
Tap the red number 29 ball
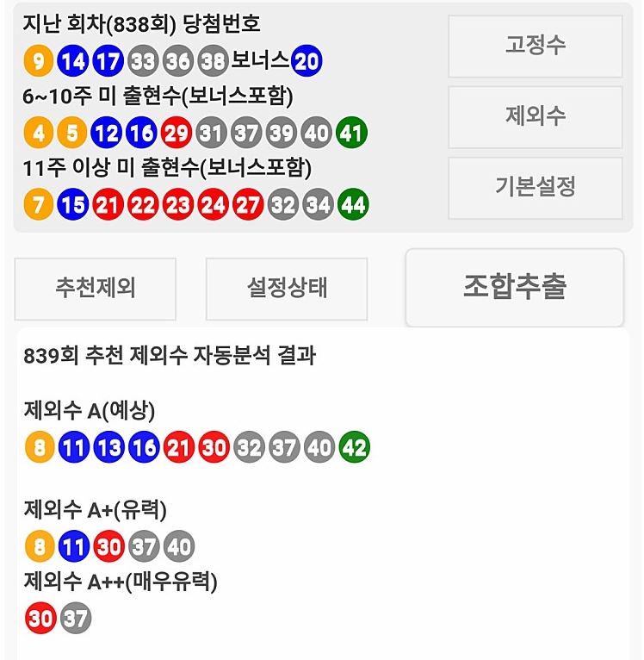(x=176, y=133)
